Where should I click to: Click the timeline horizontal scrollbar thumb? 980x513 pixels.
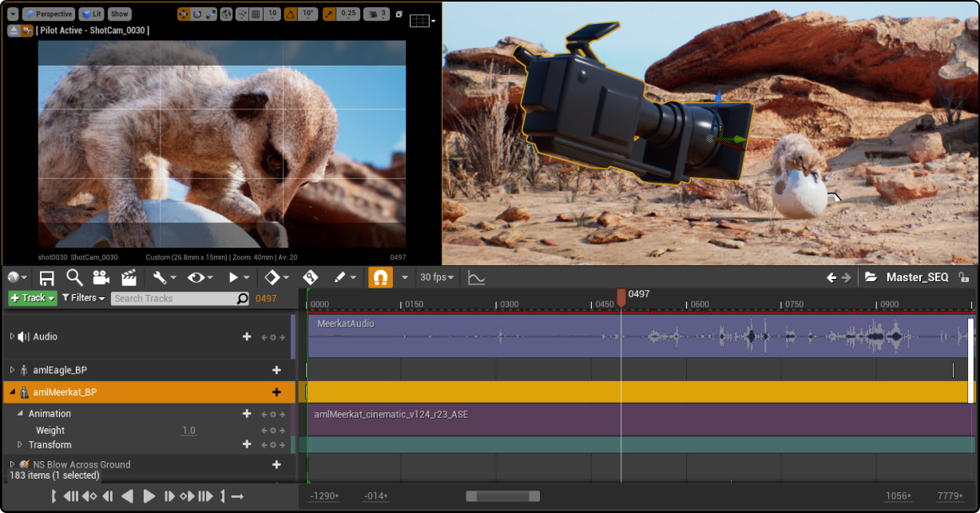point(502,496)
